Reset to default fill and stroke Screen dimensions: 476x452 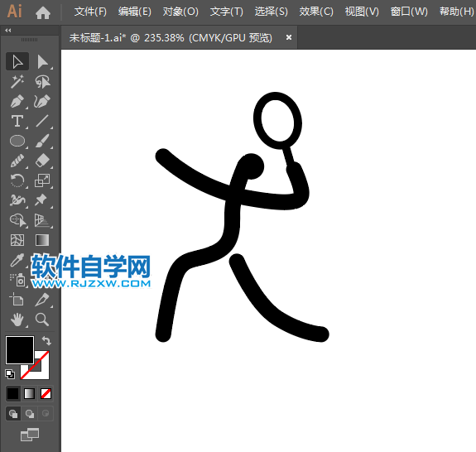(x=10, y=374)
